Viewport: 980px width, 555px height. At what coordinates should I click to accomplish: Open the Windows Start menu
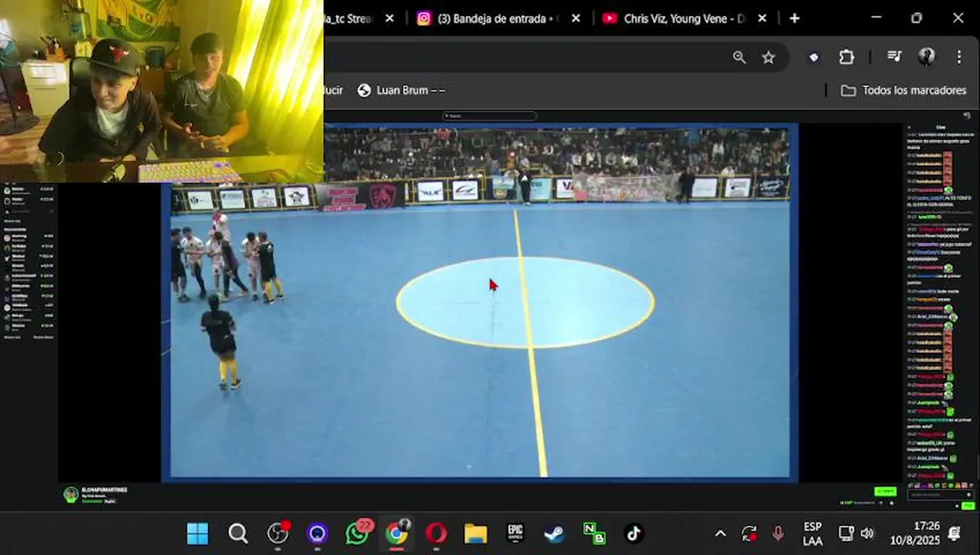197,533
